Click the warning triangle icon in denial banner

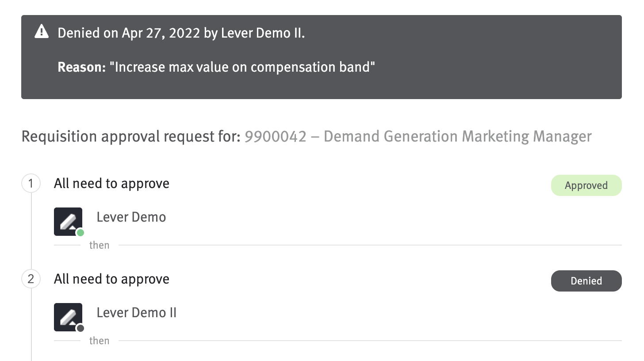click(42, 32)
